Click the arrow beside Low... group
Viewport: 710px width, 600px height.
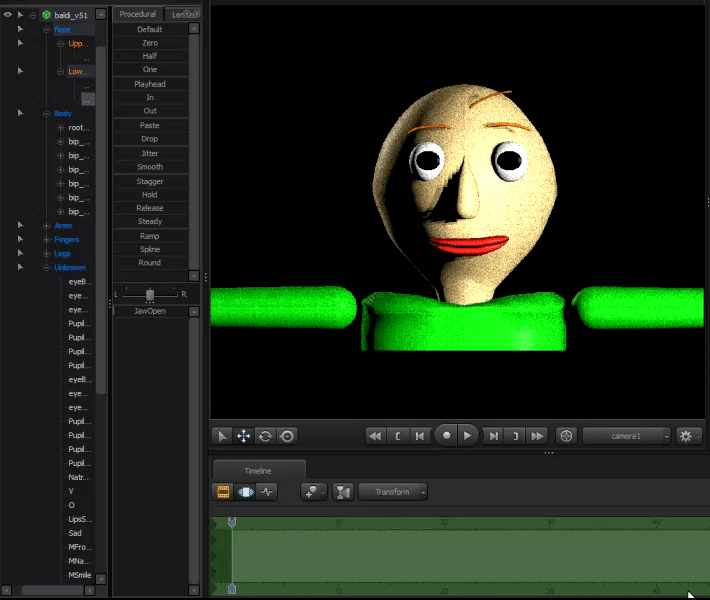coord(20,71)
